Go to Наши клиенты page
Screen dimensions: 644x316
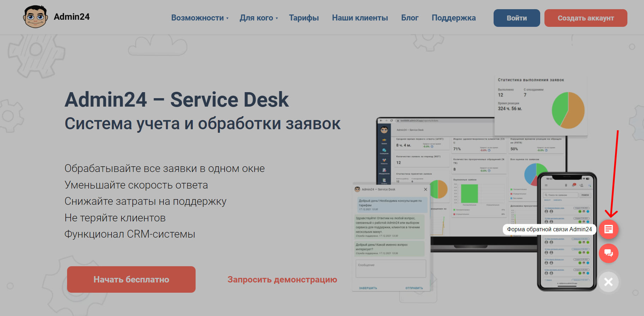pos(360,18)
